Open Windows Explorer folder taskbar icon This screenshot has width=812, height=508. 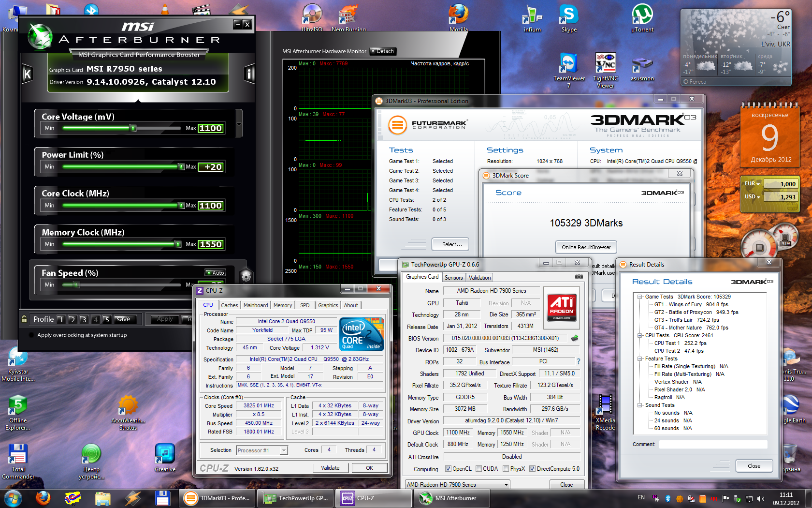[103, 498]
